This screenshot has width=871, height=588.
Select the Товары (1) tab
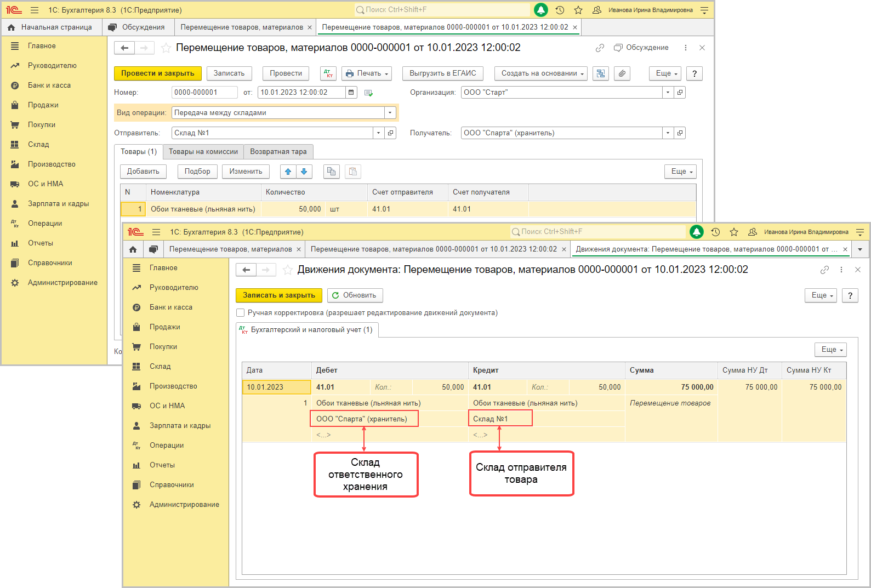(x=139, y=152)
